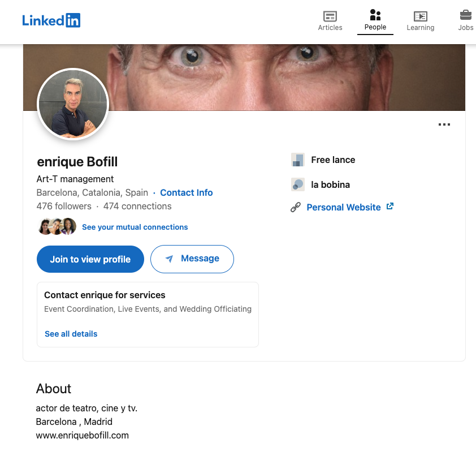Click the la bobina company logo
The width and height of the screenshot is (476, 460).
click(297, 184)
